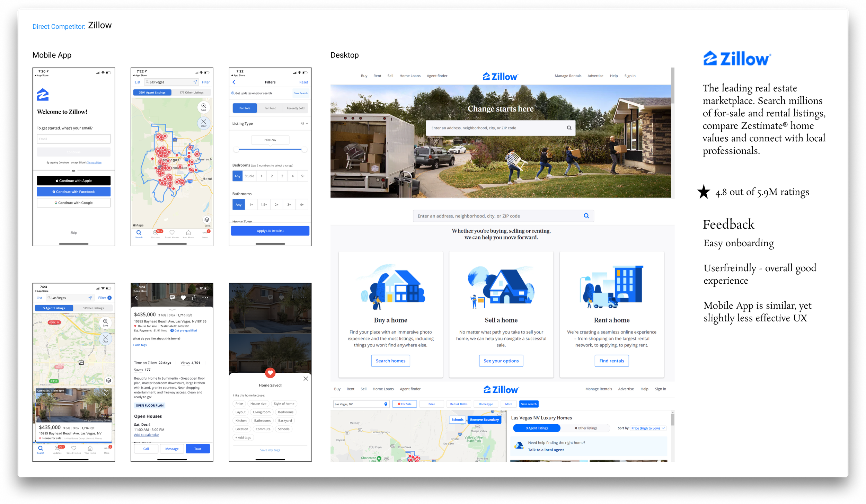Select the Studio bedroom option
Image resolution: width=866 pixels, height=504 pixels.
[249, 176]
